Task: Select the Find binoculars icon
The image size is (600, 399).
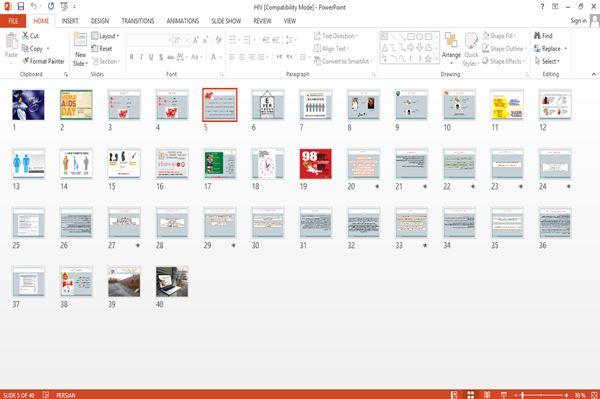Action: (537, 36)
